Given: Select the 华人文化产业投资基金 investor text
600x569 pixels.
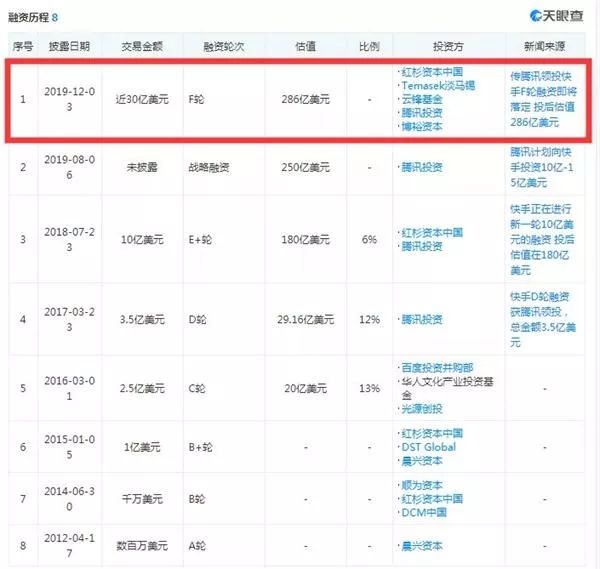Looking at the screenshot, I should pyautogui.click(x=447, y=388).
